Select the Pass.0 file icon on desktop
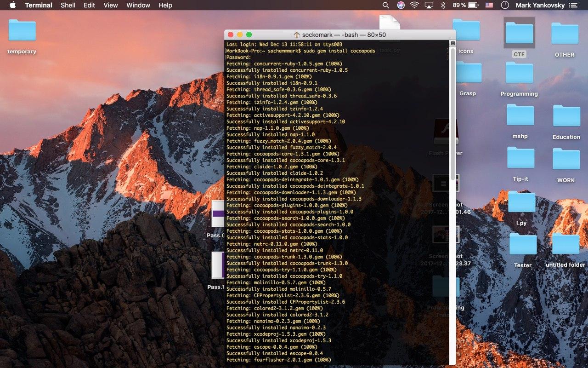The image size is (588, 368). click(218, 214)
